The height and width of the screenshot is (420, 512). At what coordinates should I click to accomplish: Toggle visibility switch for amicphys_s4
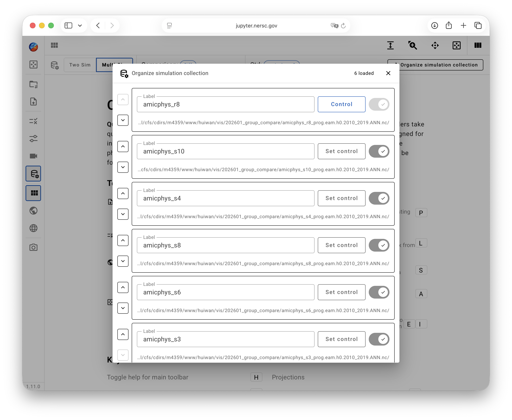point(379,198)
